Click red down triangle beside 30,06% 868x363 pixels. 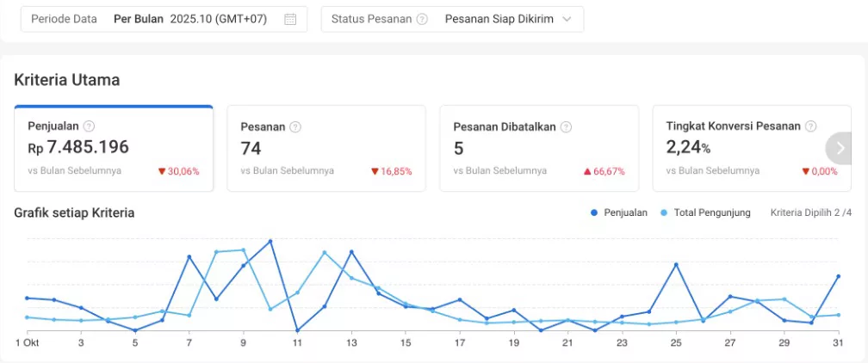[162, 171]
